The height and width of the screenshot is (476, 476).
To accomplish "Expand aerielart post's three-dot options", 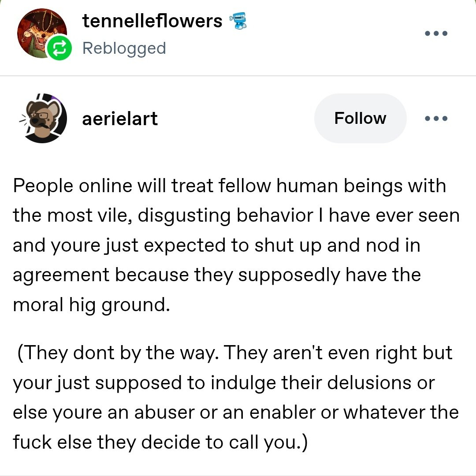I will [x=436, y=118].
